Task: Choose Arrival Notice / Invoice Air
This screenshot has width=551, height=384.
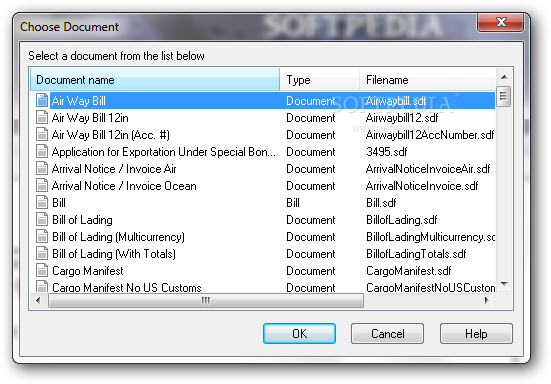Action: pyautogui.click(x=114, y=169)
